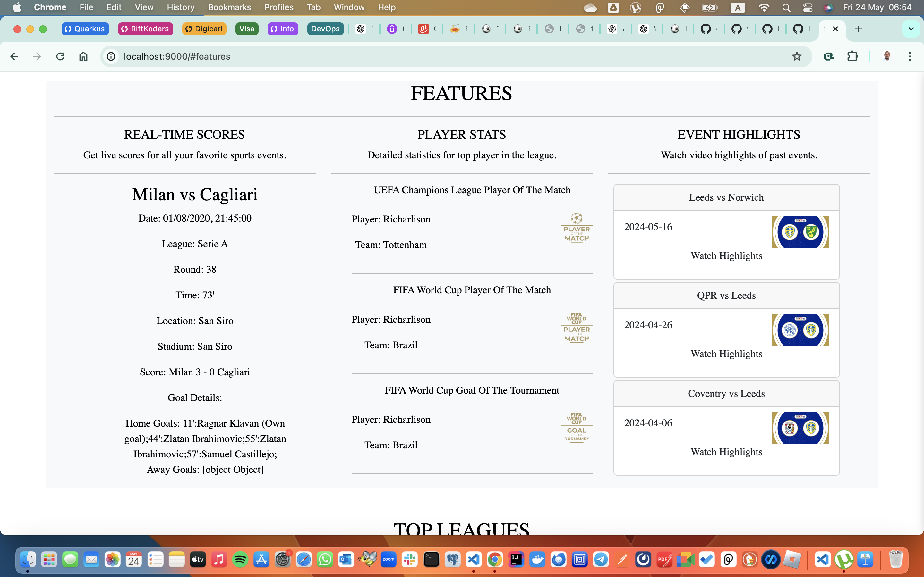
Task: Click the Coventry vs Leeds thumbnail
Action: click(800, 428)
